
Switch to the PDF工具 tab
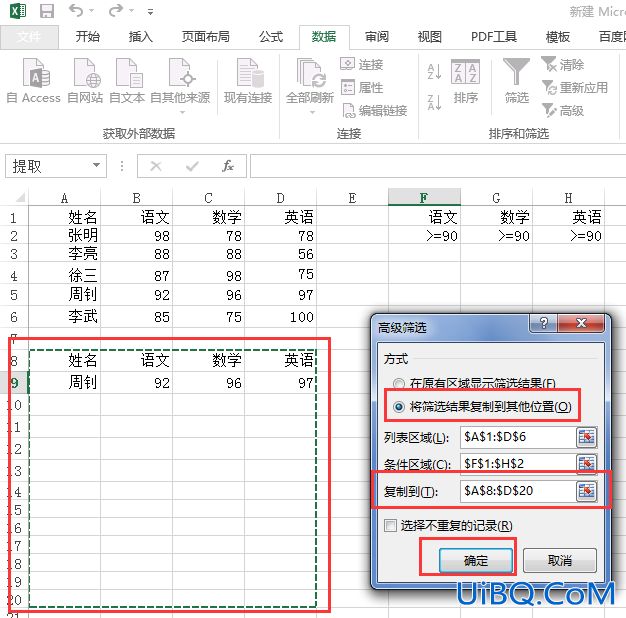[x=494, y=37]
